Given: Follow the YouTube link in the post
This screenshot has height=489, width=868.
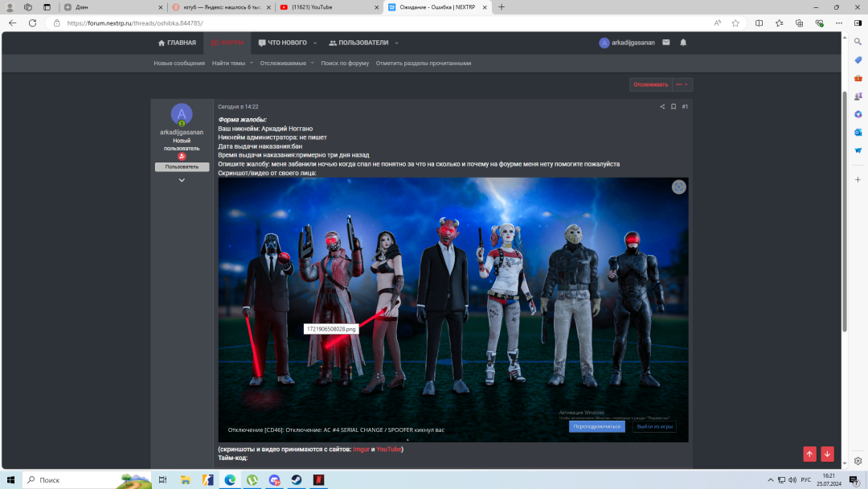Looking at the screenshot, I should coord(389,449).
